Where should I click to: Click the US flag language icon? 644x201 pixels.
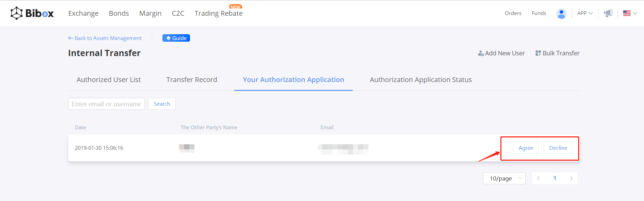tap(627, 13)
